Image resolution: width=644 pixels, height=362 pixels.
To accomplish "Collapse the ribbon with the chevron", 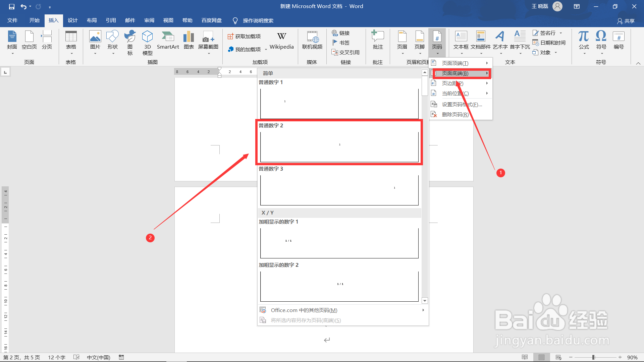I will 638,63.
